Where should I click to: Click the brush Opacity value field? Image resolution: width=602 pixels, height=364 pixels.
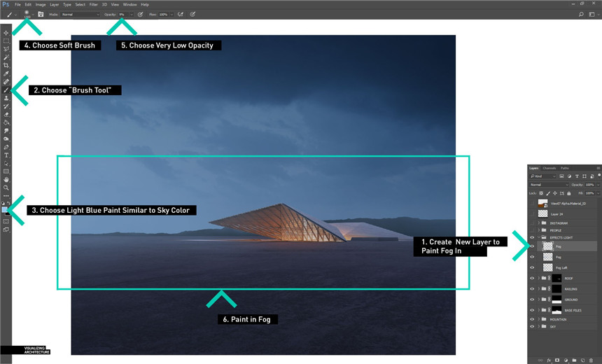(122, 14)
